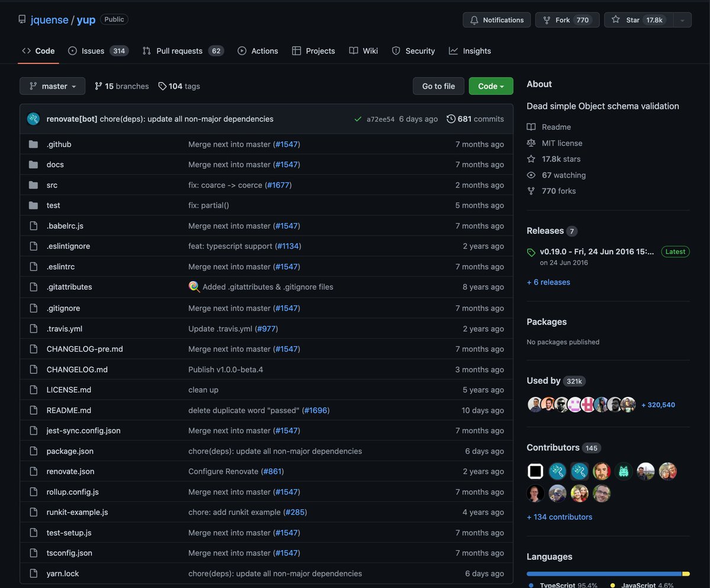Open the Readme link in About

[549, 127]
